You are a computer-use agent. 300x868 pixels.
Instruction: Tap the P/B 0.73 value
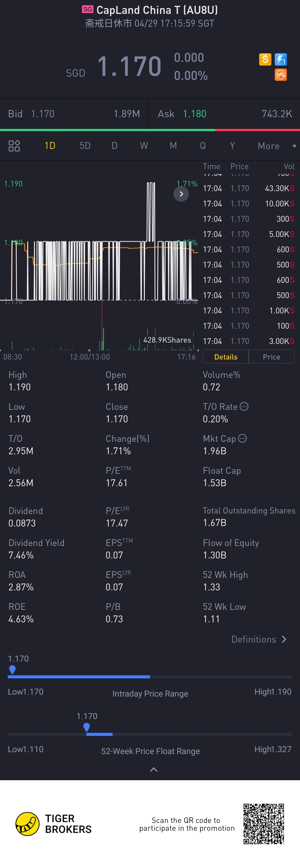pyautogui.click(x=114, y=619)
